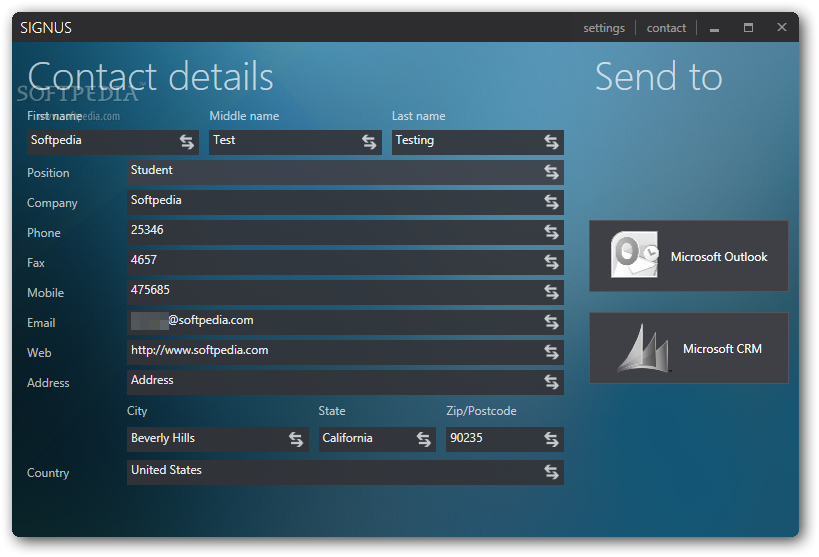Focus the Mobile field with 475685
The height and width of the screenshot is (557, 819).
(345, 292)
